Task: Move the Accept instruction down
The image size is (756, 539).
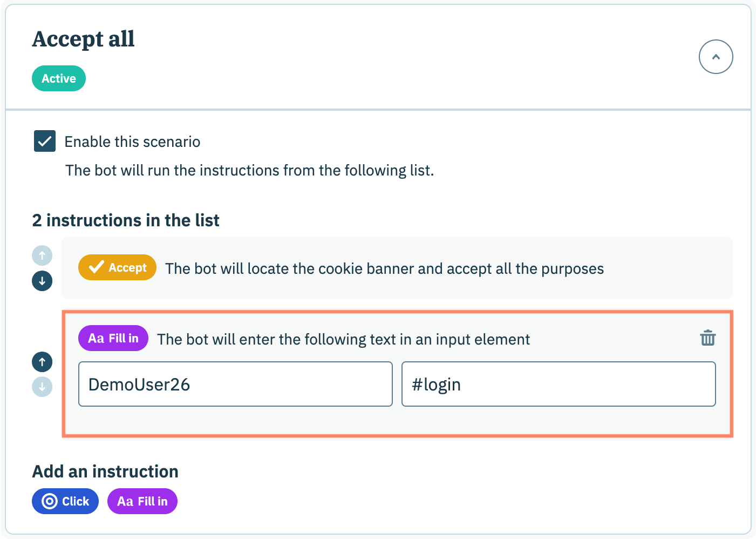Action: (42, 281)
